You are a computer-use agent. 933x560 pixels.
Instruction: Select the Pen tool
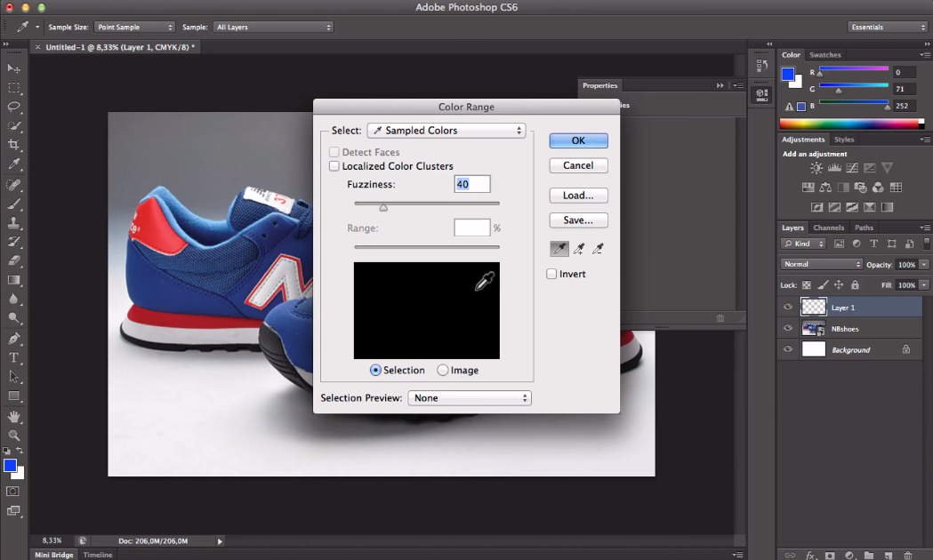coord(13,339)
